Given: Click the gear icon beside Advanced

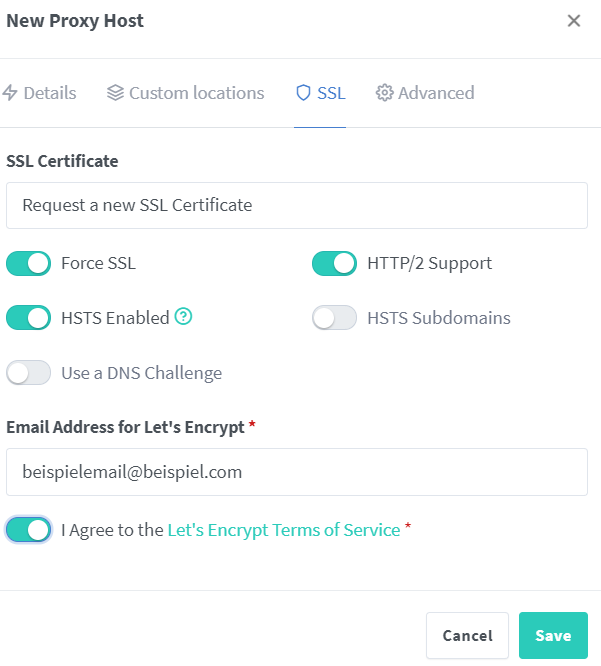Looking at the screenshot, I should [384, 93].
